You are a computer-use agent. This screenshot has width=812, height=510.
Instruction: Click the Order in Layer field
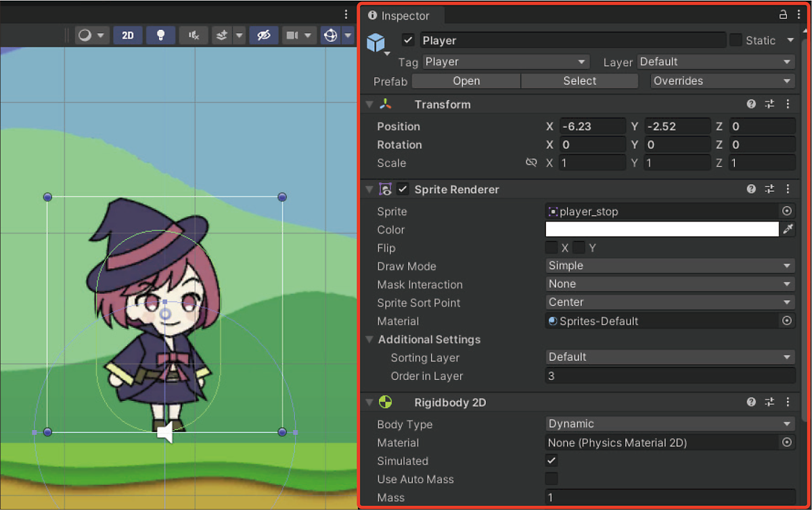671,376
